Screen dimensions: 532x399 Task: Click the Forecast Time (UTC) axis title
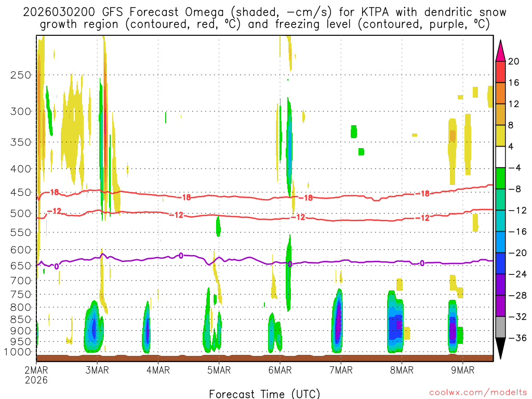pos(264,393)
